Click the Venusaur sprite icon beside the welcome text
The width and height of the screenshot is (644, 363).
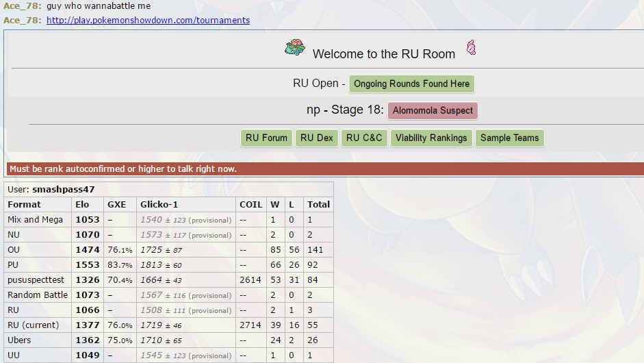[295, 48]
